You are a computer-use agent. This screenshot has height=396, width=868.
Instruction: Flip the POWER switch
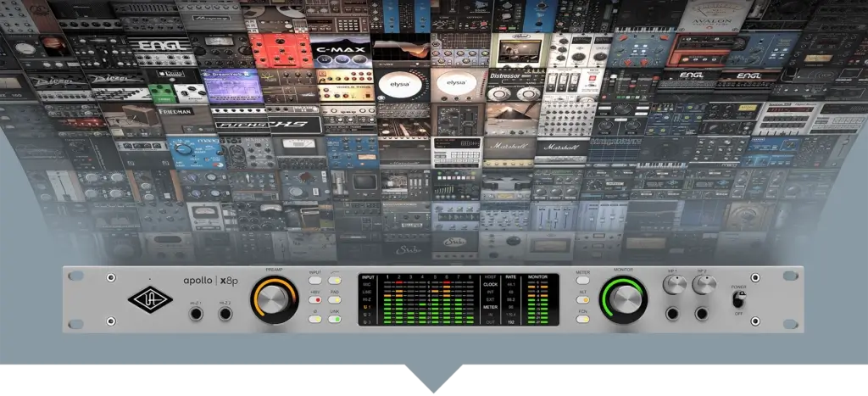pyautogui.click(x=740, y=300)
